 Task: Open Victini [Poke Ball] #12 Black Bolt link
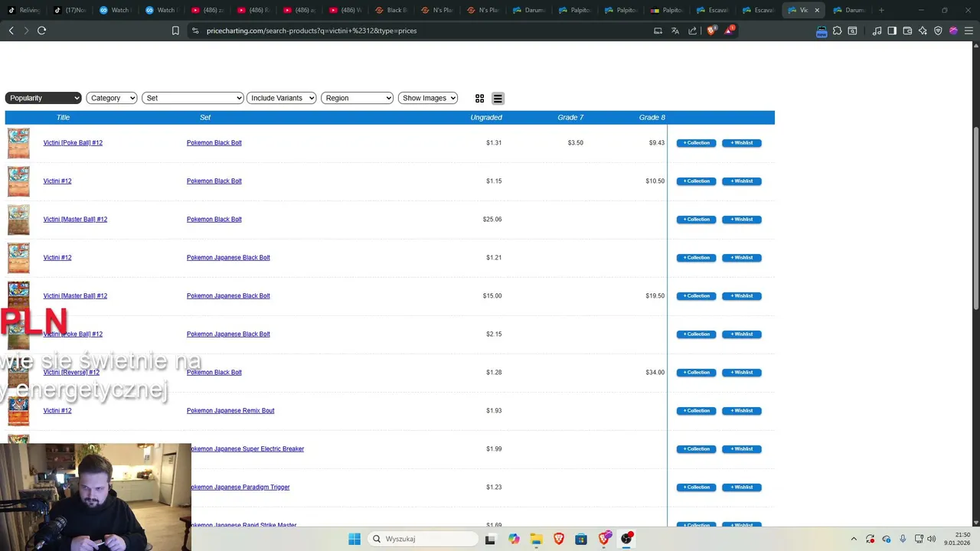pyautogui.click(x=73, y=143)
